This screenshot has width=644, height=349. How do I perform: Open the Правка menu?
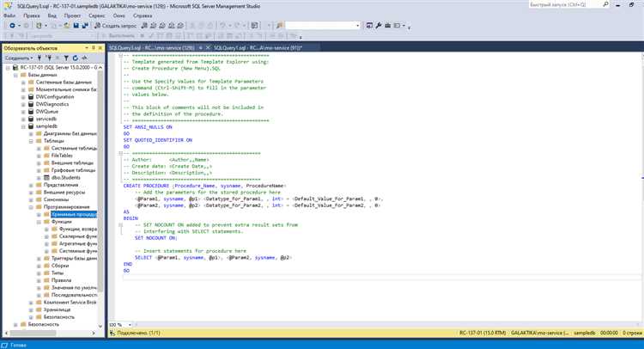tap(32, 15)
